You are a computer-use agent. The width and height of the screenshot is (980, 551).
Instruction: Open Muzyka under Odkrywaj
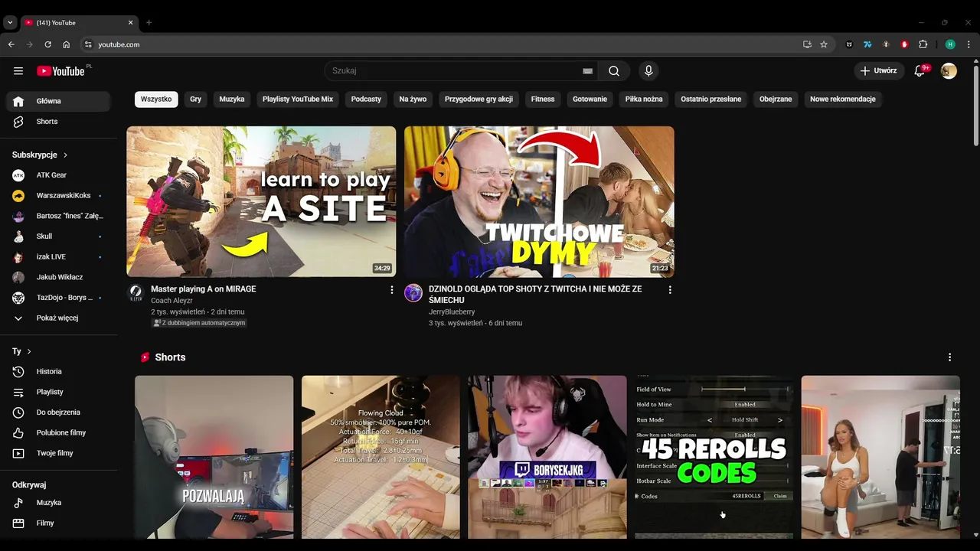[58, 503]
